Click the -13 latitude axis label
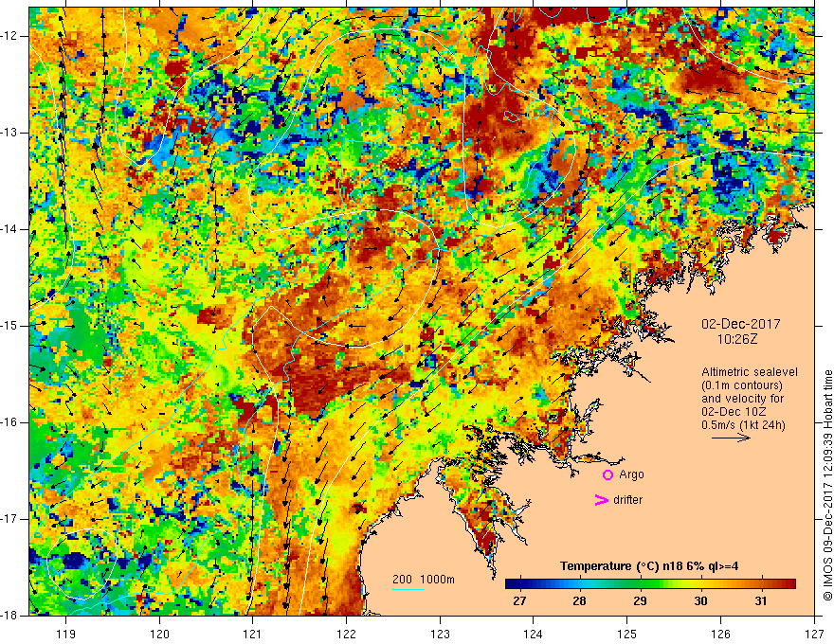834x644 pixels. coord(9,133)
